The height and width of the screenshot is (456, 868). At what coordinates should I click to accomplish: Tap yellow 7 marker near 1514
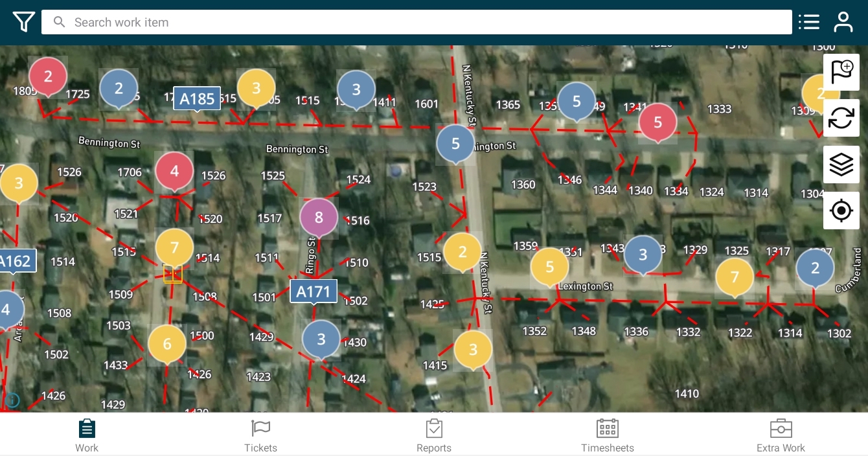pyautogui.click(x=174, y=249)
